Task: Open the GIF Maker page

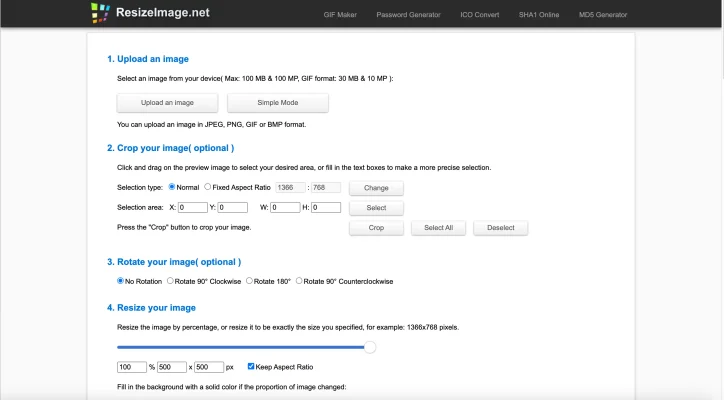Action: (x=340, y=15)
